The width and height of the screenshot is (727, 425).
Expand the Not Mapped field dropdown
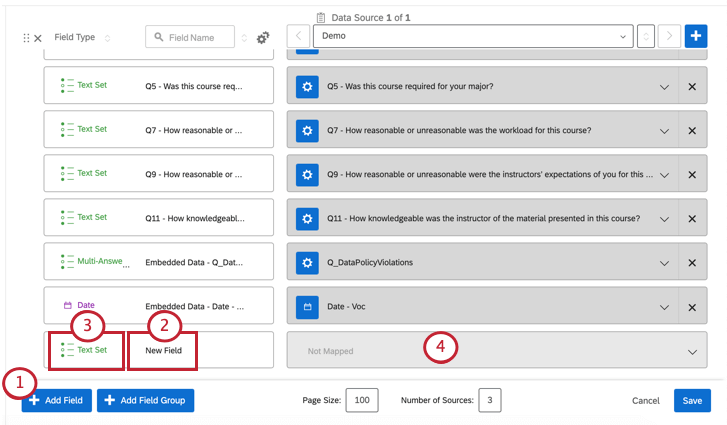[x=692, y=351]
